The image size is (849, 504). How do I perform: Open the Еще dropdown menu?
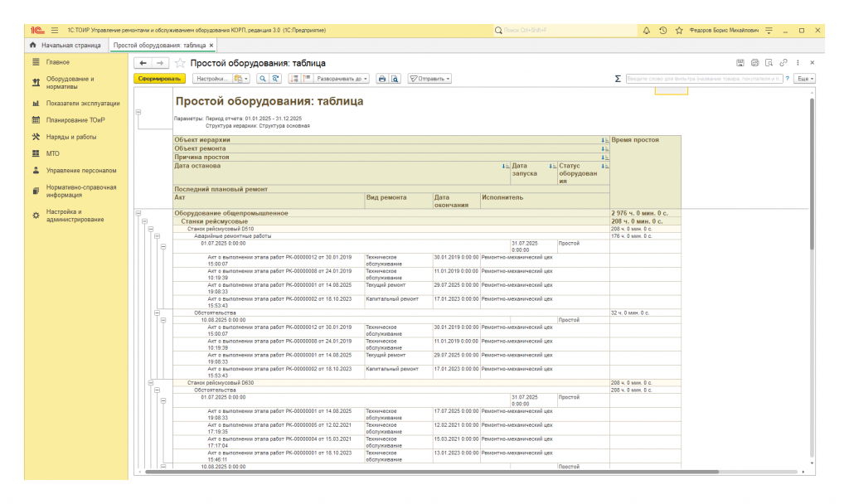coord(804,79)
